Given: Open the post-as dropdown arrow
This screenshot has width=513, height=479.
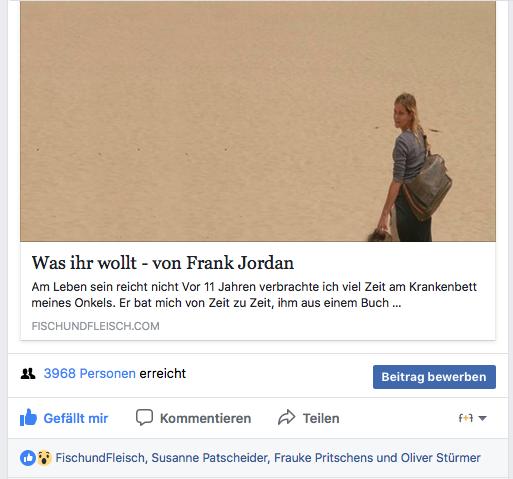Looking at the screenshot, I should (482, 418).
